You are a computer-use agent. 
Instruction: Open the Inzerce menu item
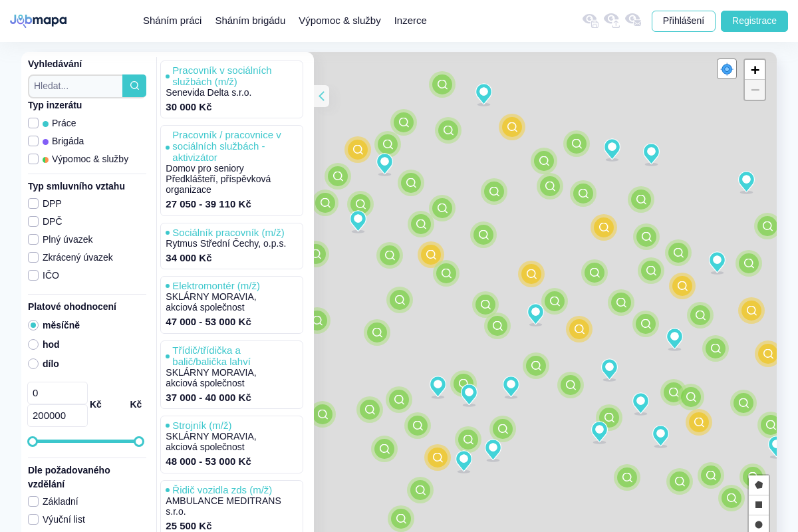(x=410, y=21)
